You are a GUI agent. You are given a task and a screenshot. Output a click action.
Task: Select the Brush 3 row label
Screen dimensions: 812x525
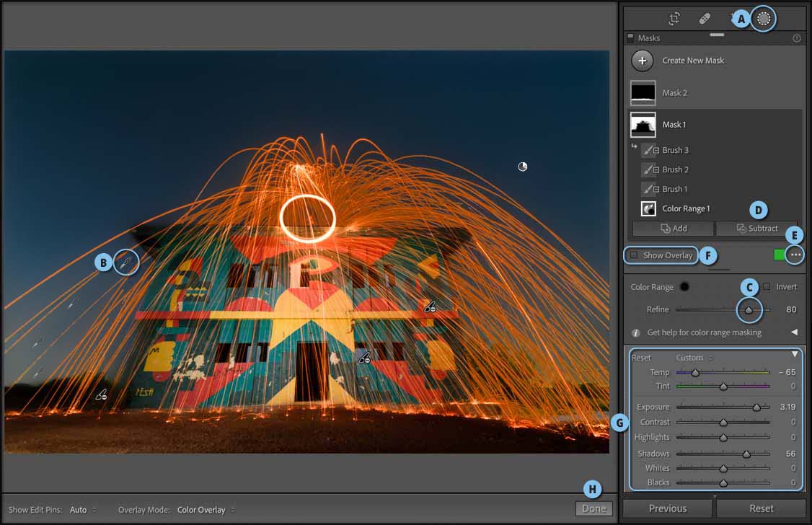(x=675, y=150)
